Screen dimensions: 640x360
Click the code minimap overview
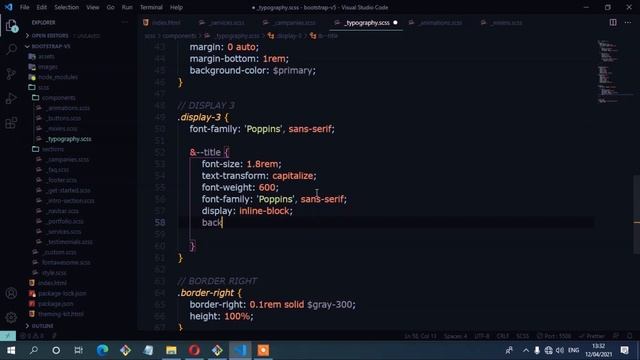(x=615, y=71)
